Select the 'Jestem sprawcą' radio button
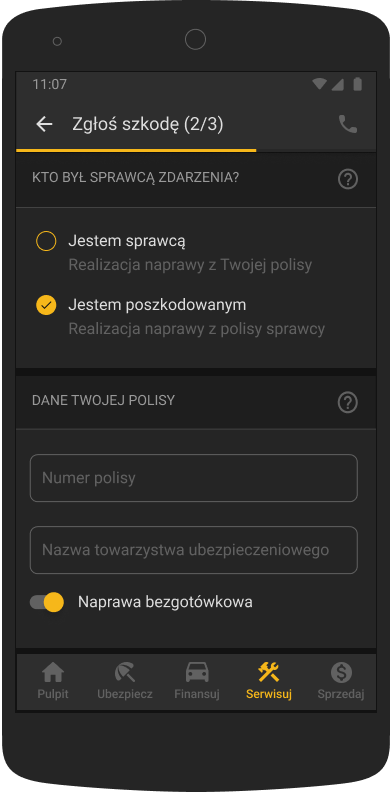The height and width of the screenshot is (792, 392). click(46, 241)
